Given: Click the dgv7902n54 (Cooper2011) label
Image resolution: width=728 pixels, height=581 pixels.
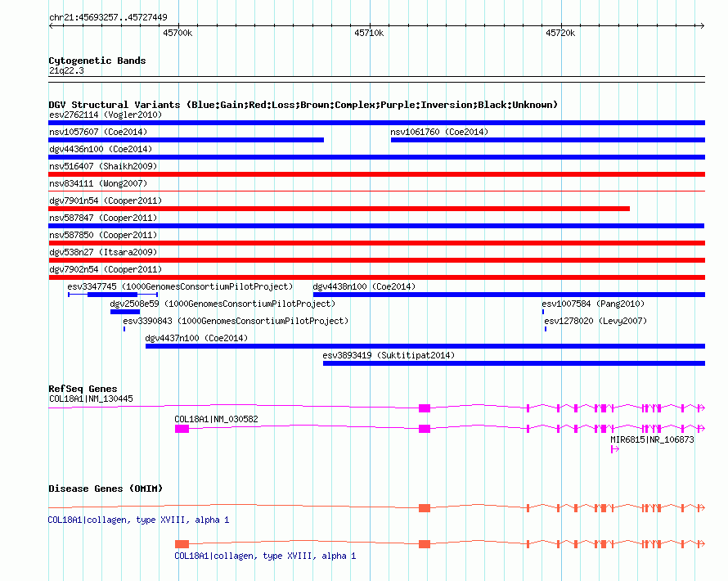Looking at the screenshot, I should 106,269.
